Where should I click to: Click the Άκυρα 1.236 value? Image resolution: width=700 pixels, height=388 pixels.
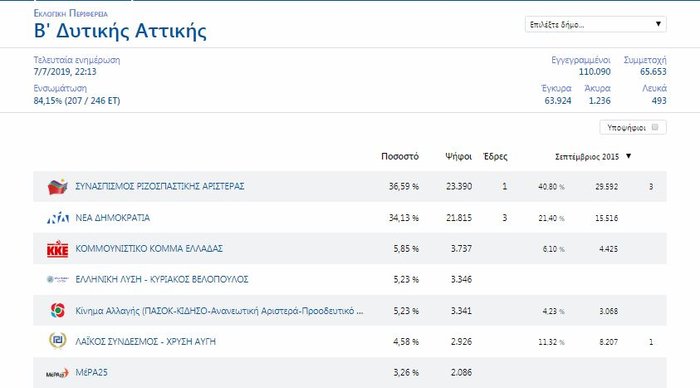[600, 101]
